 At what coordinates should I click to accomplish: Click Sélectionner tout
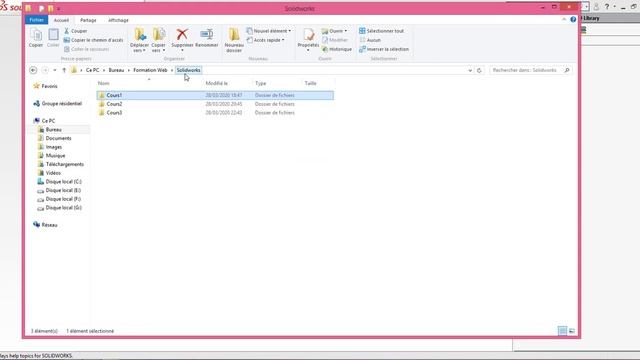tap(381, 31)
